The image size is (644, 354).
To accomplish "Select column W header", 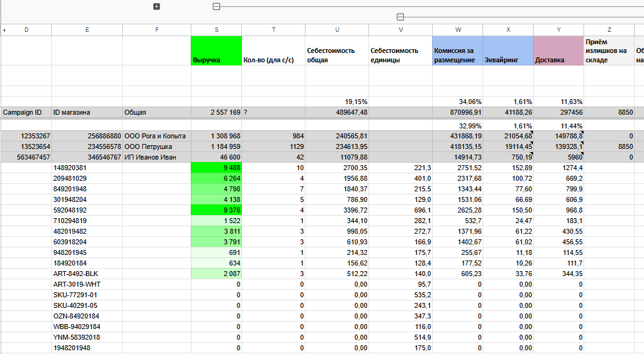I will tap(458, 30).
